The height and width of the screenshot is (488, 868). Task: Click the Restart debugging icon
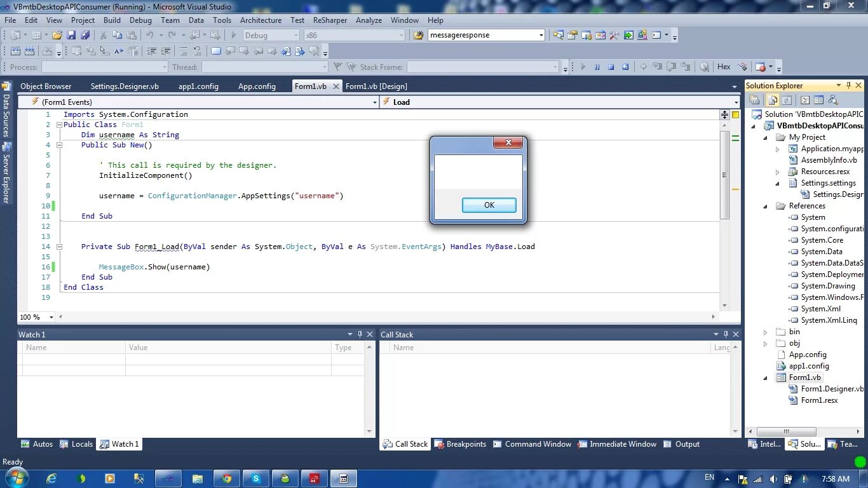[625, 67]
